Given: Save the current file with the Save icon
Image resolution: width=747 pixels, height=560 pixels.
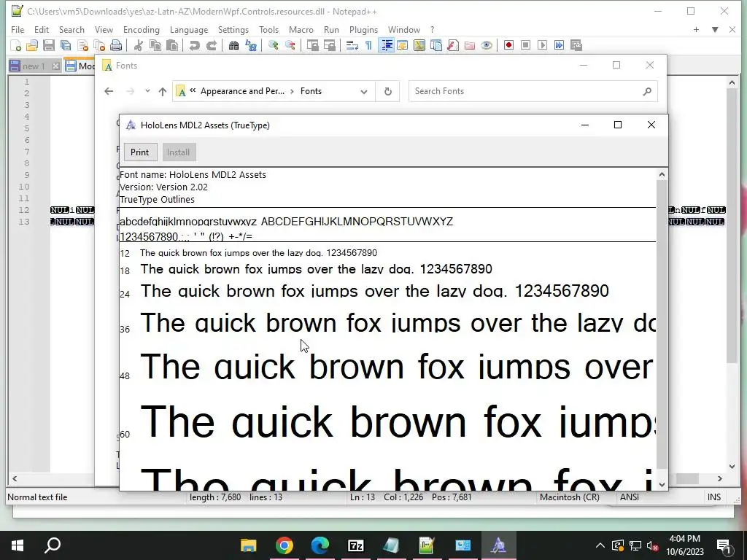Looking at the screenshot, I should (49, 45).
